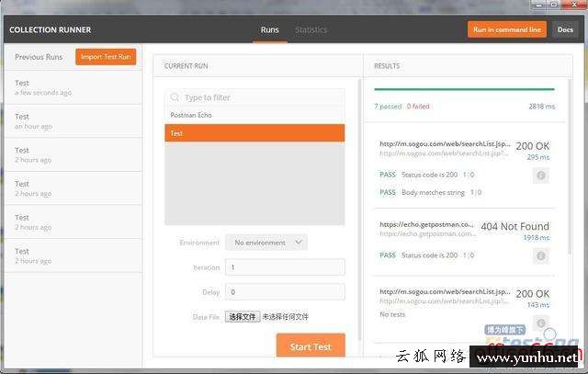Switch to the Statistics tab
Image resolution: width=588 pixels, height=374 pixels.
(x=311, y=29)
